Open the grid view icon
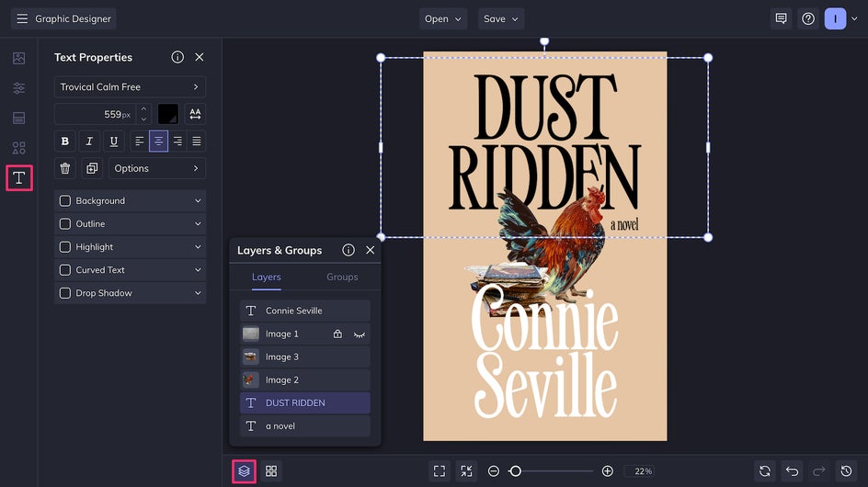The width and height of the screenshot is (868, 487). [271, 471]
